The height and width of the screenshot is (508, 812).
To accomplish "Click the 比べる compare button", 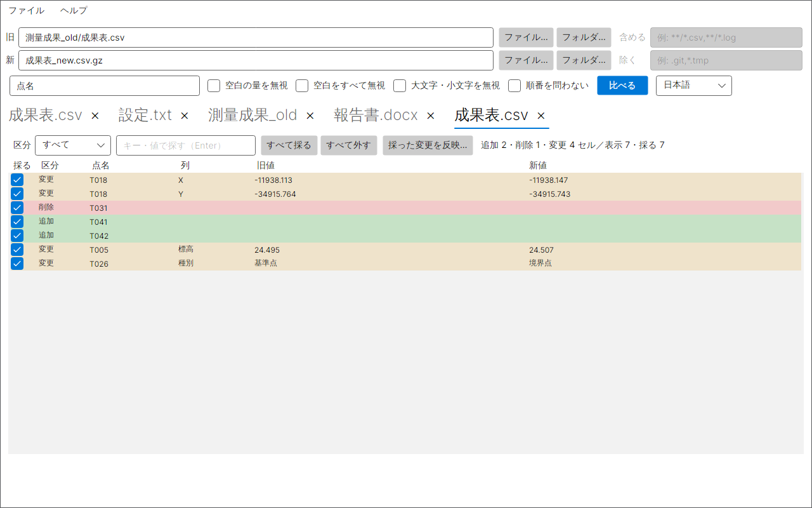I will point(622,86).
